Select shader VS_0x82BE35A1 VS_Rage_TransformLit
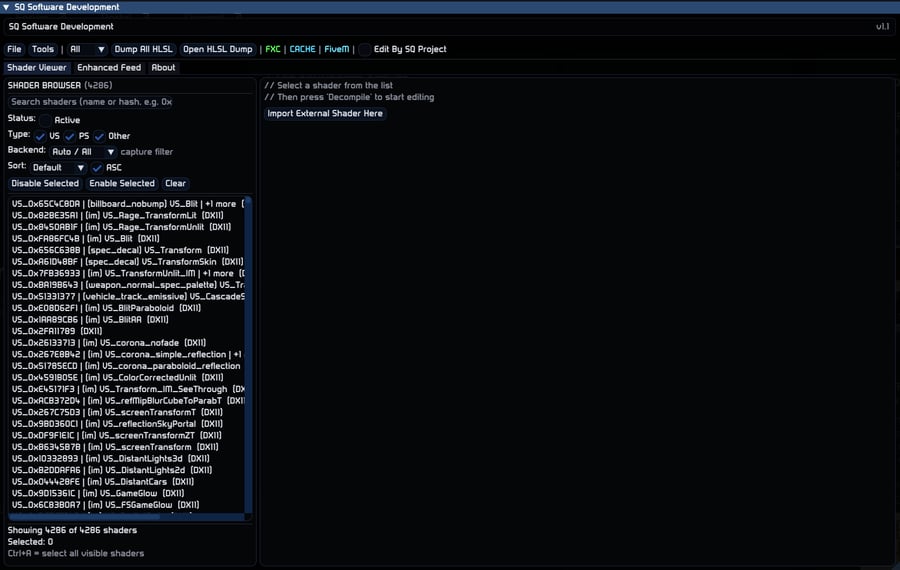Image resolution: width=900 pixels, height=570 pixels. 127,215
